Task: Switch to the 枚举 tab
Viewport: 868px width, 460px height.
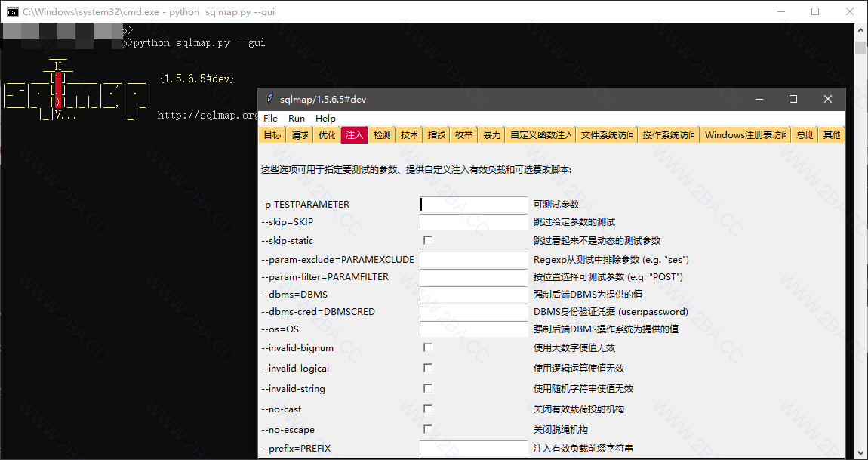Action: pos(464,134)
